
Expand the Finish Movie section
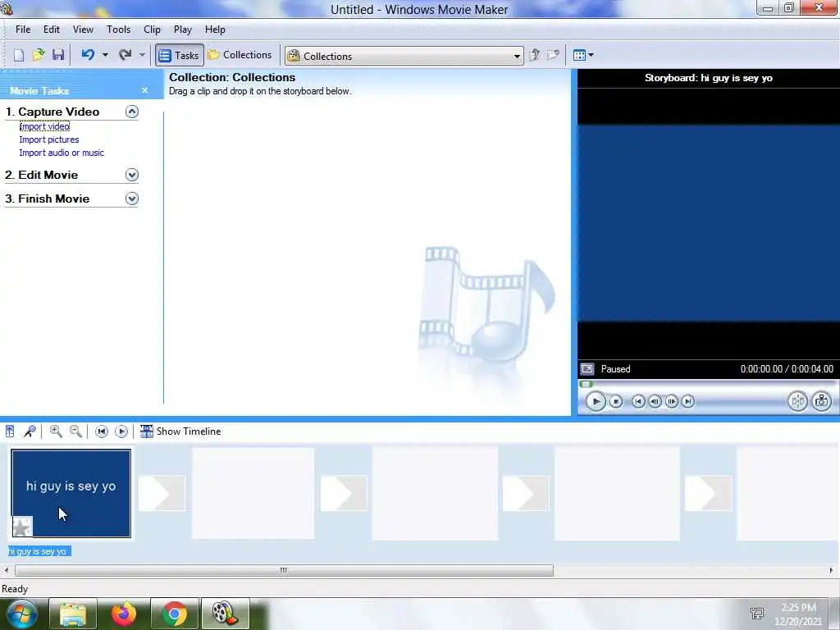coord(132,199)
